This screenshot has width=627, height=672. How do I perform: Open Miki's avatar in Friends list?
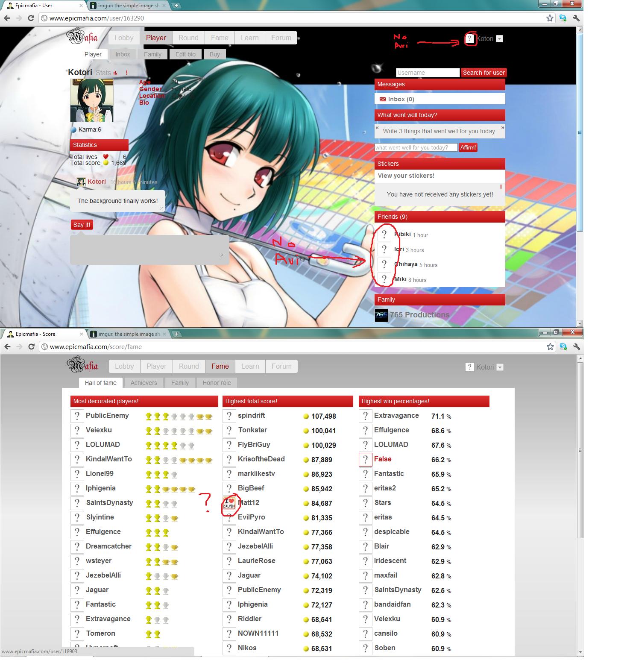pyautogui.click(x=384, y=279)
